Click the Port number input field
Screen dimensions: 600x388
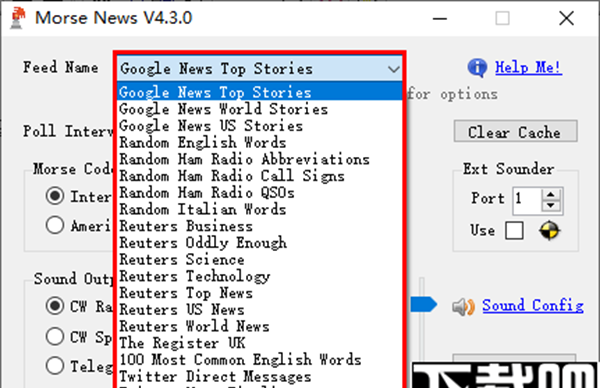[527, 200]
